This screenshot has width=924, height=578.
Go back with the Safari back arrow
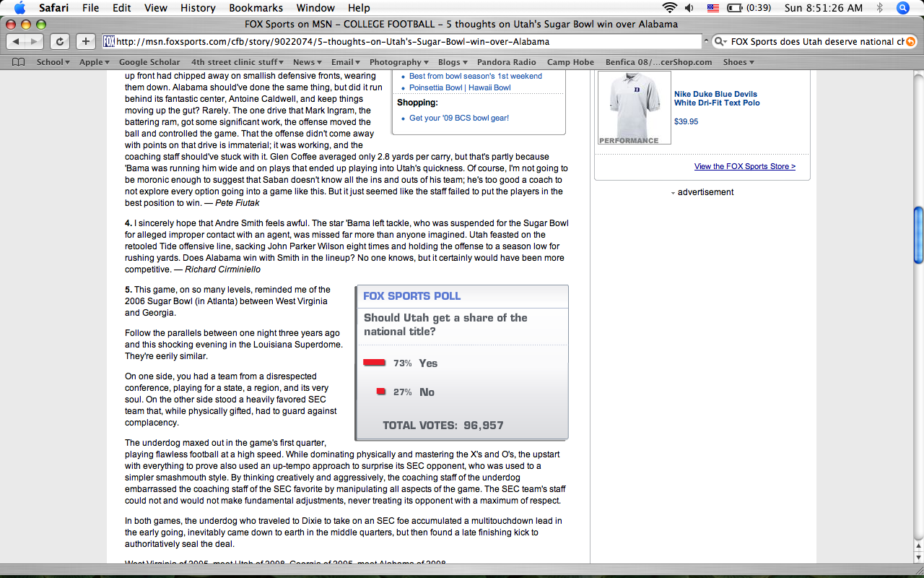17,41
